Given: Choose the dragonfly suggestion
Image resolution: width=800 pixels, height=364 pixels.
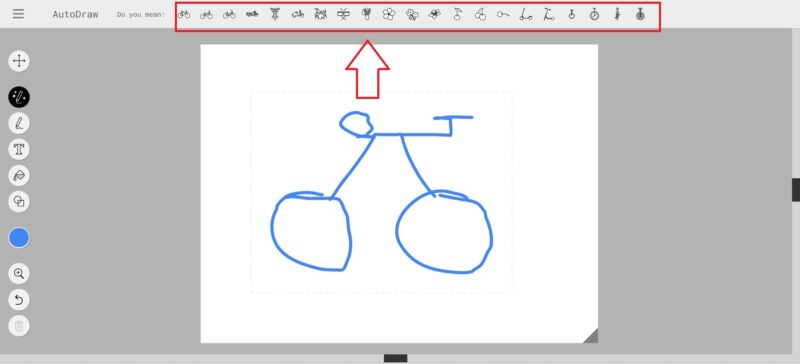Looking at the screenshot, I should pyautogui.click(x=344, y=15).
